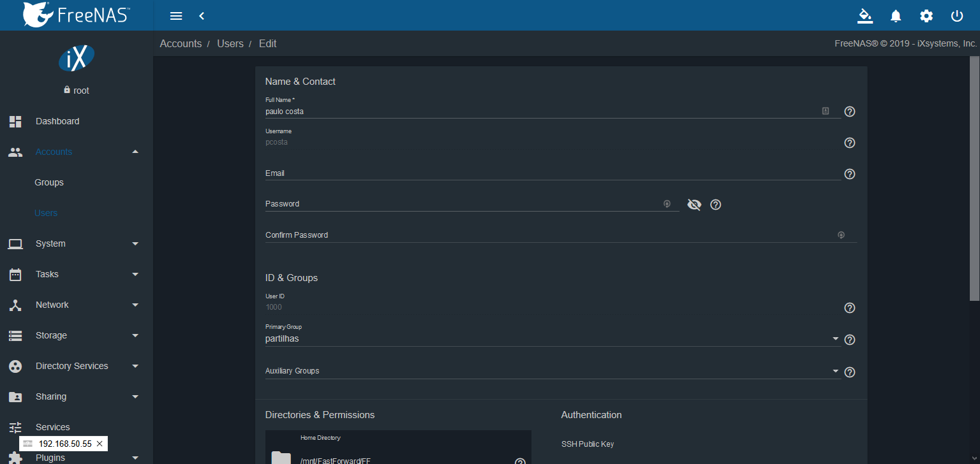Open the Tasks sidebar menu label
Screen dimensions: 980x464
(x=47, y=274)
